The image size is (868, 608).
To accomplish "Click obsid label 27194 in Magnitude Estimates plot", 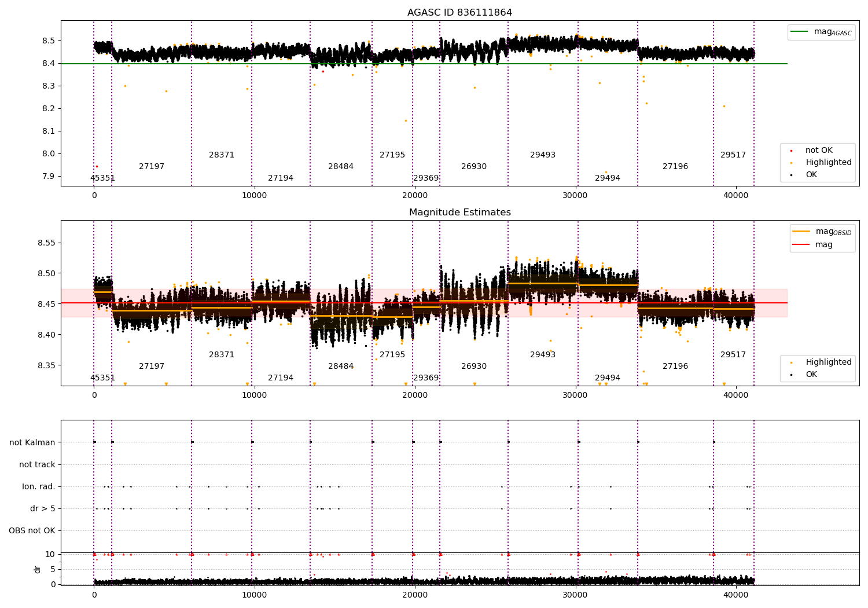I will (x=281, y=378).
